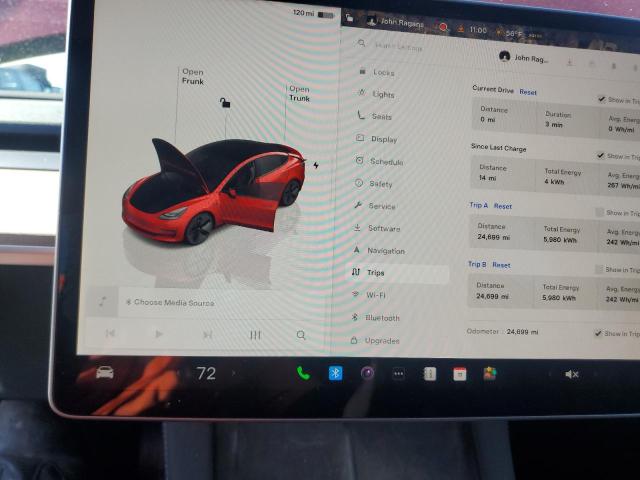Lower volume with left chevron
This screenshot has width=640, height=480.
tap(549, 374)
